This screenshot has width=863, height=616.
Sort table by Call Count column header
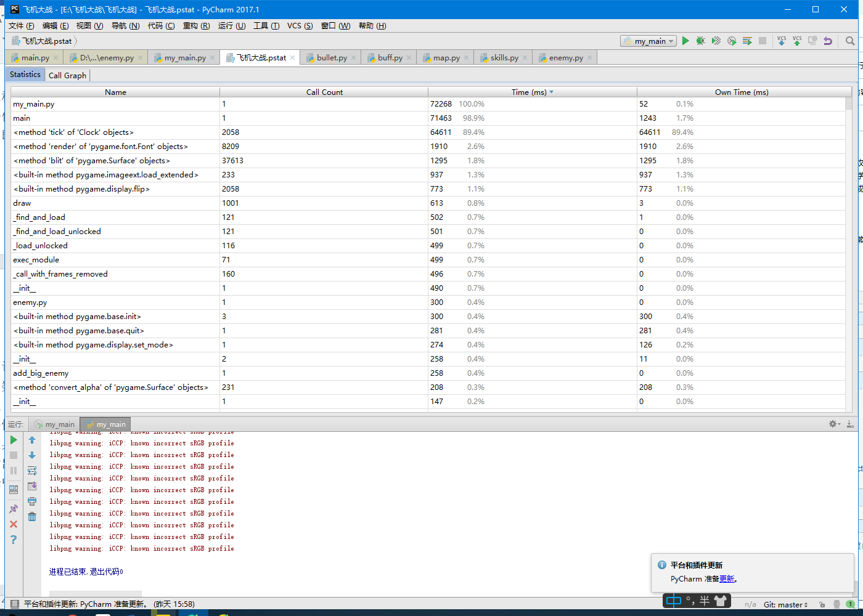click(x=324, y=92)
